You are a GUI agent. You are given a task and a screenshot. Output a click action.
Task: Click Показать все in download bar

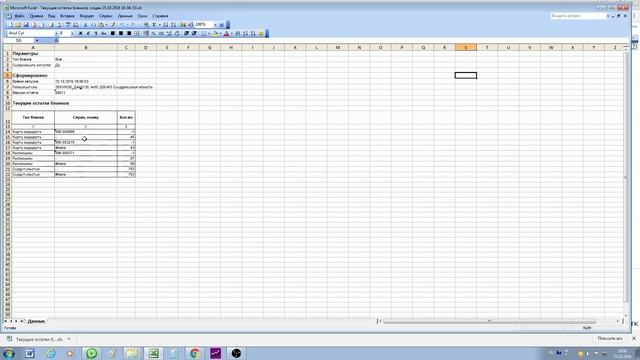(610, 339)
